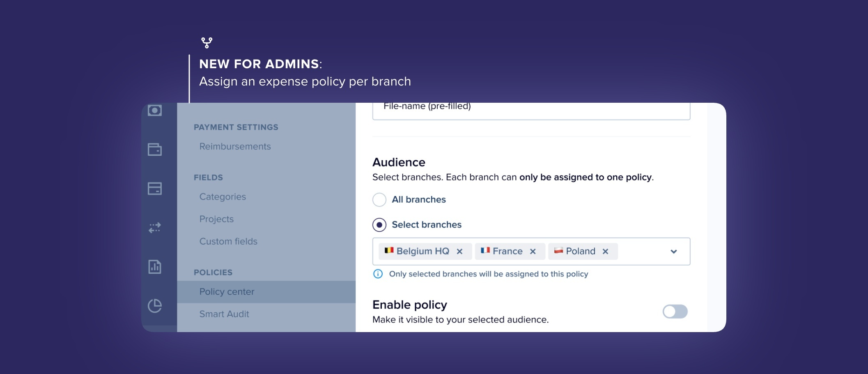Open the wallet icon in sidebar
This screenshot has width=868, height=374.
coord(155,150)
